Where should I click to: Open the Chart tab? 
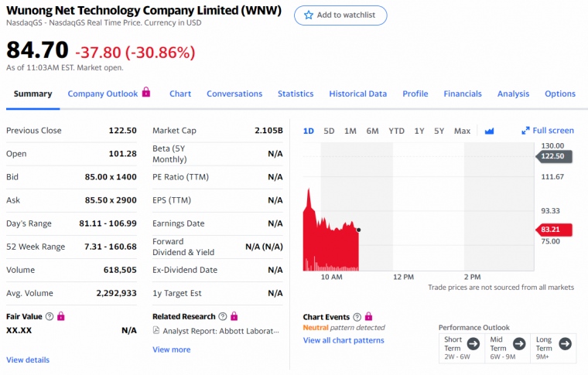(x=180, y=94)
